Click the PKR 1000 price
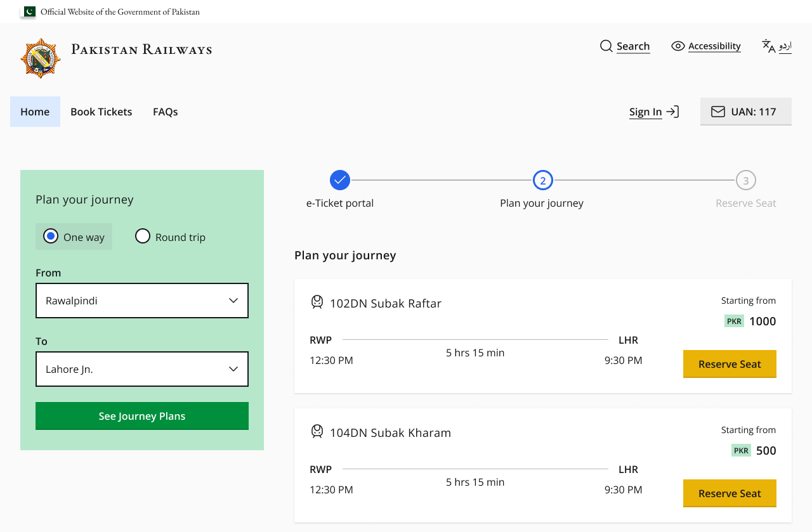812x532 pixels. pos(750,321)
